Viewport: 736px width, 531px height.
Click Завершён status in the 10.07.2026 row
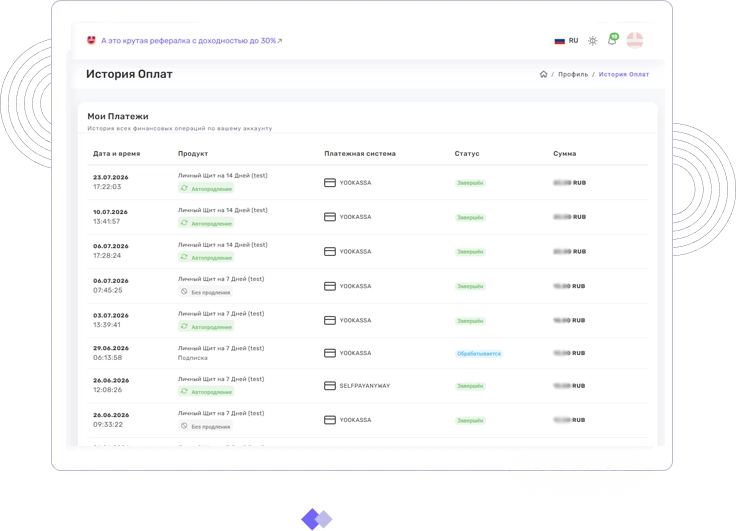pos(470,217)
